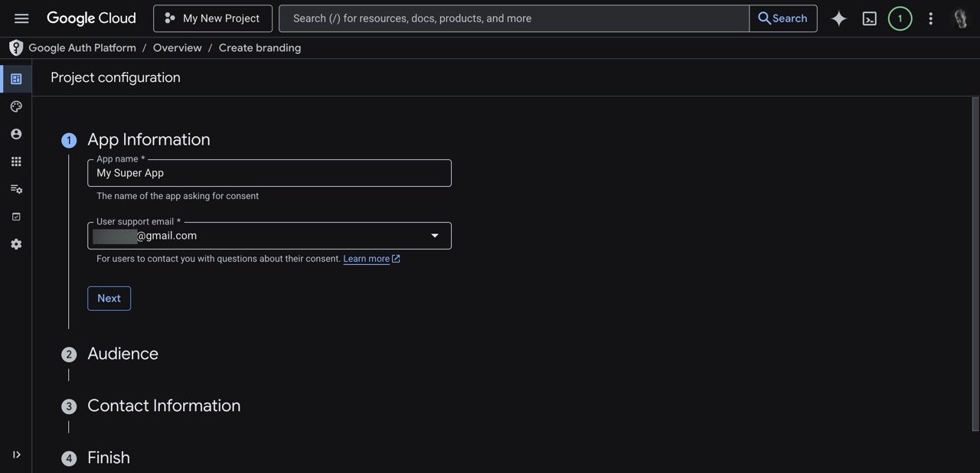Click into the App name text field
This screenshot has height=473, width=980.
(x=269, y=174)
